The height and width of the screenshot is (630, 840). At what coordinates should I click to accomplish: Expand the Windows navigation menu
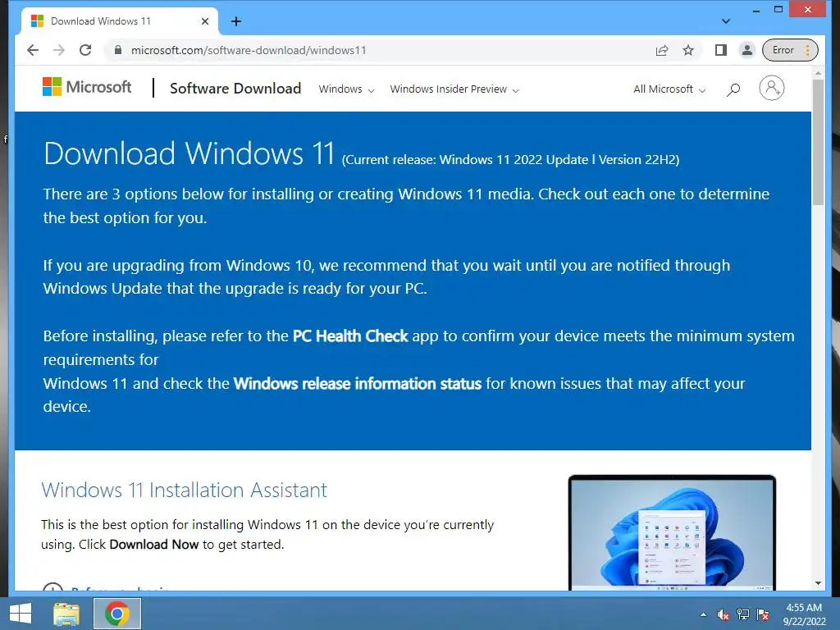[346, 89]
